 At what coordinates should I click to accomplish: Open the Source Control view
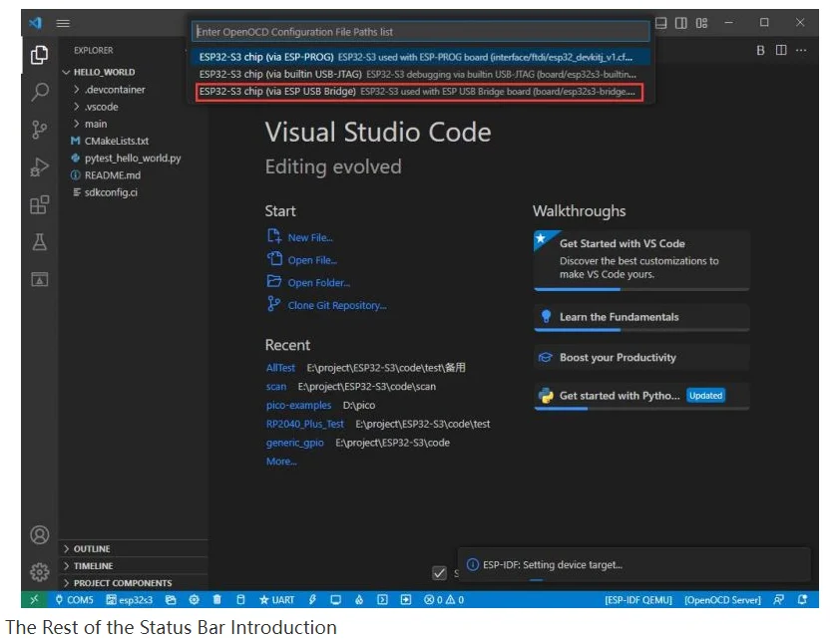pyautogui.click(x=39, y=130)
